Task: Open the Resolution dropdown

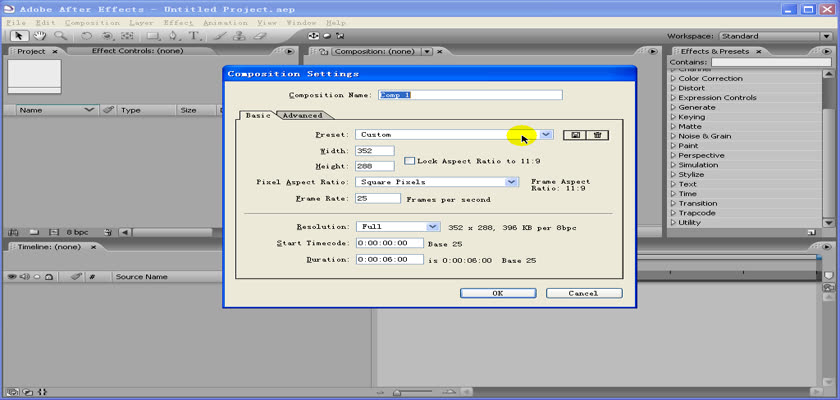Action: point(433,227)
